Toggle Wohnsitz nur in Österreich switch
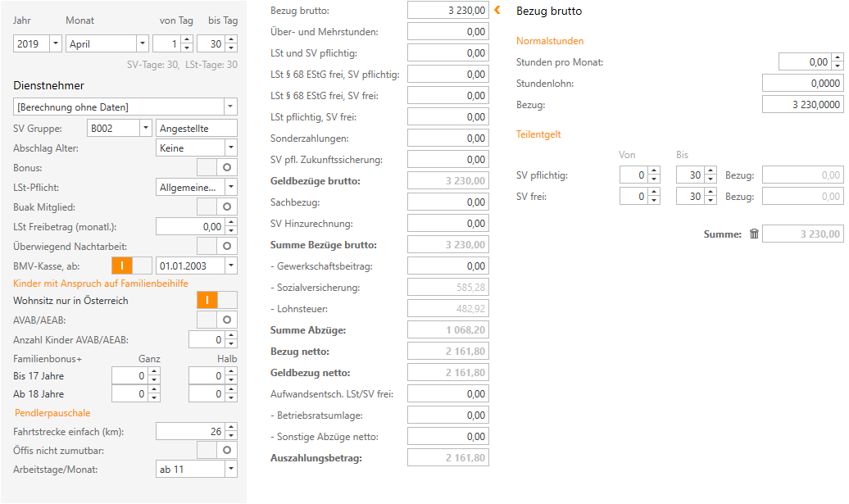Viewport: 849px width, 504px height. coord(217,301)
